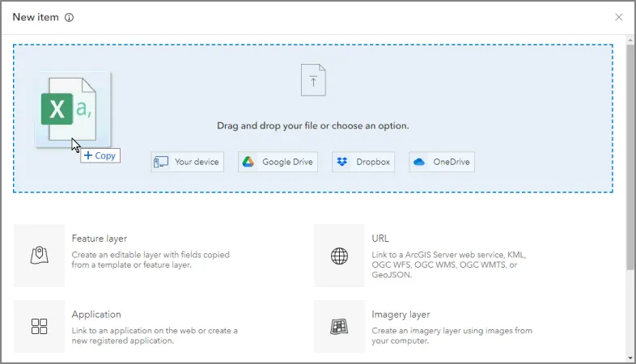Click the Imagery layer icon
The height and width of the screenshot is (364, 636).
(339, 326)
